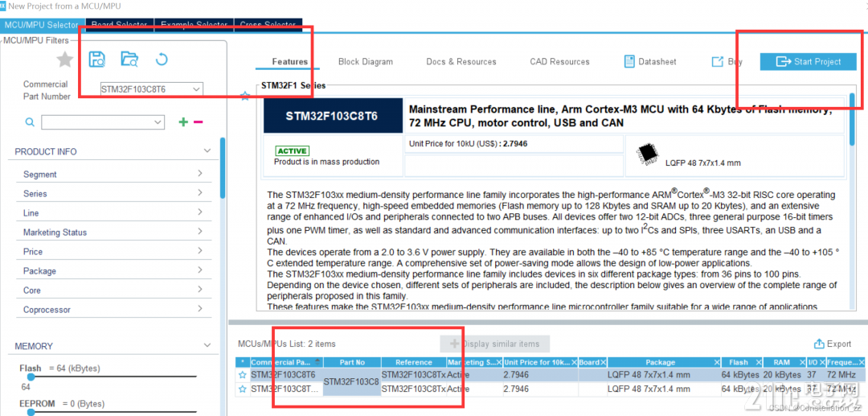
Task: Open the CAD Resources tab
Action: coord(559,61)
